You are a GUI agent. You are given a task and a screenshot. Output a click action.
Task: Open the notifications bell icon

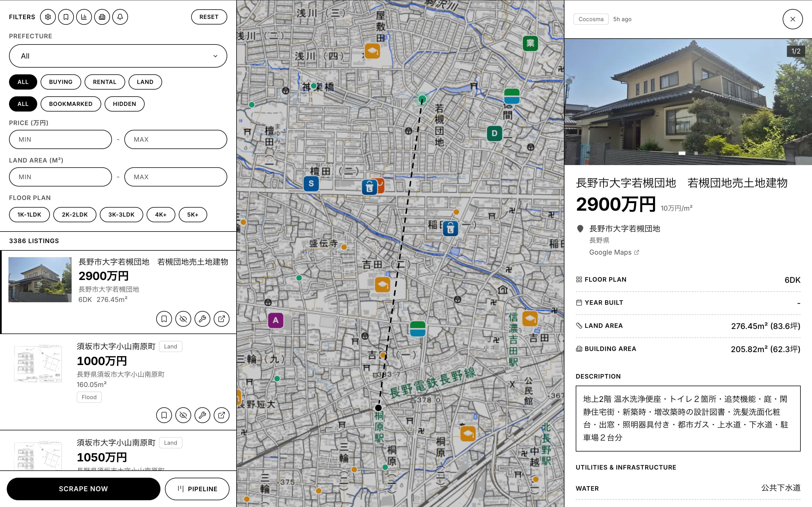click(x=120, y=17)
